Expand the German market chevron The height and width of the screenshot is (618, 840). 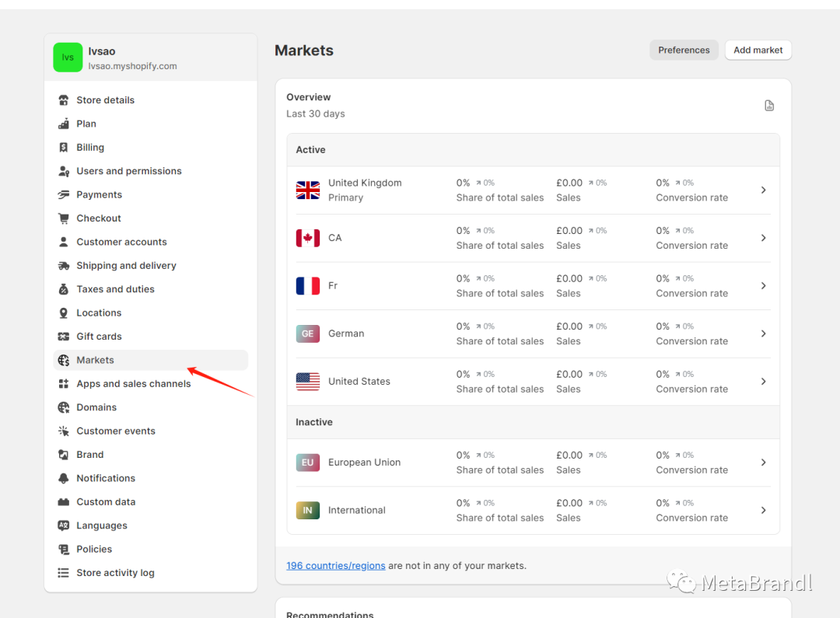tap(764, 333)
